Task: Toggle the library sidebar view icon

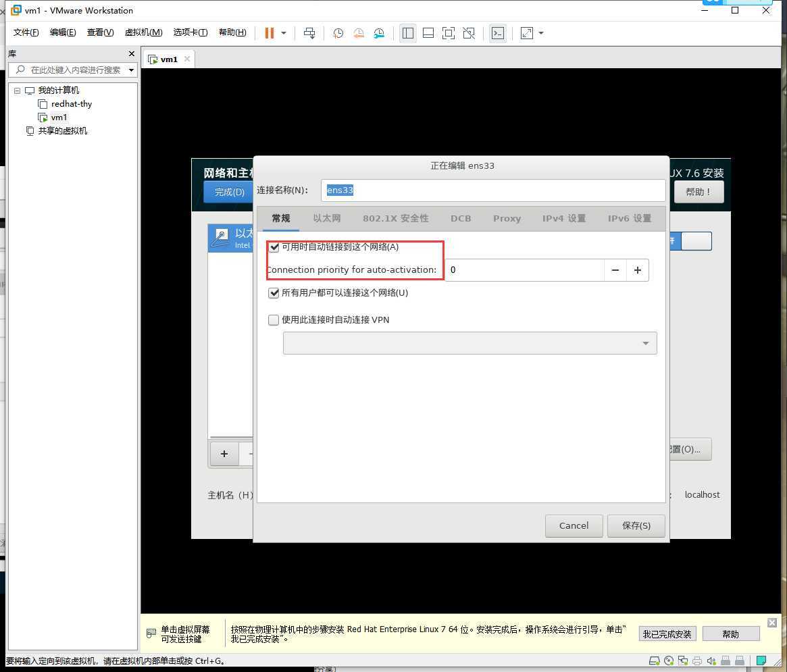Action: pyautogui.click(x=407, y=33)
